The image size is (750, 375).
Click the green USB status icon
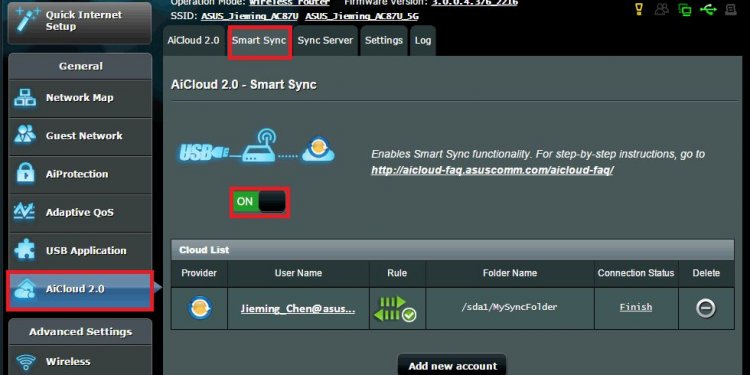[708, 9]
